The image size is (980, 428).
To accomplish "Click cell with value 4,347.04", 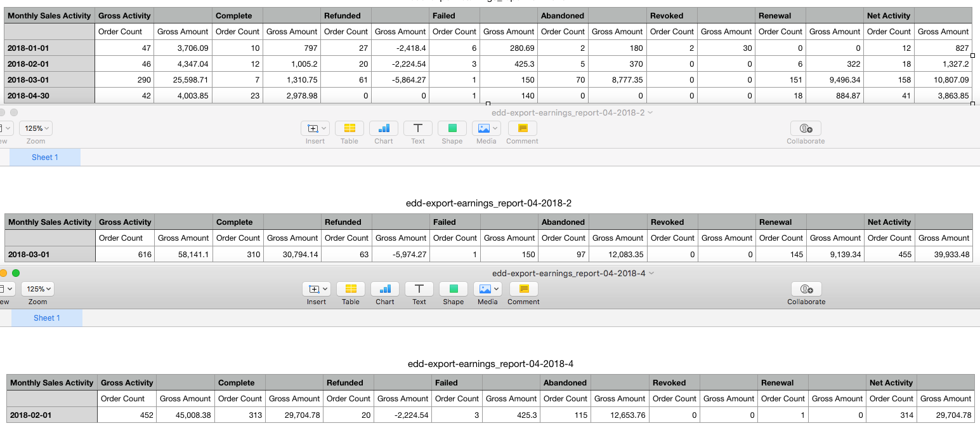I will tap(183, 64).
